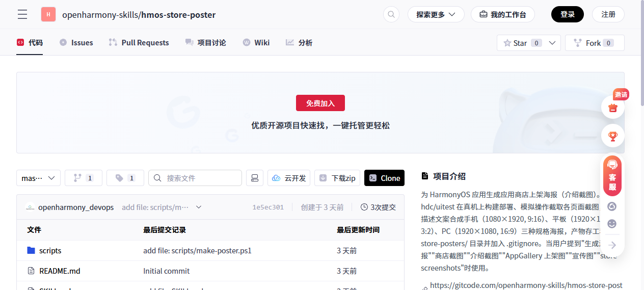644x290 pixels.
Task: Click the clock icon beside 3次提交
Action: (364, 207)
